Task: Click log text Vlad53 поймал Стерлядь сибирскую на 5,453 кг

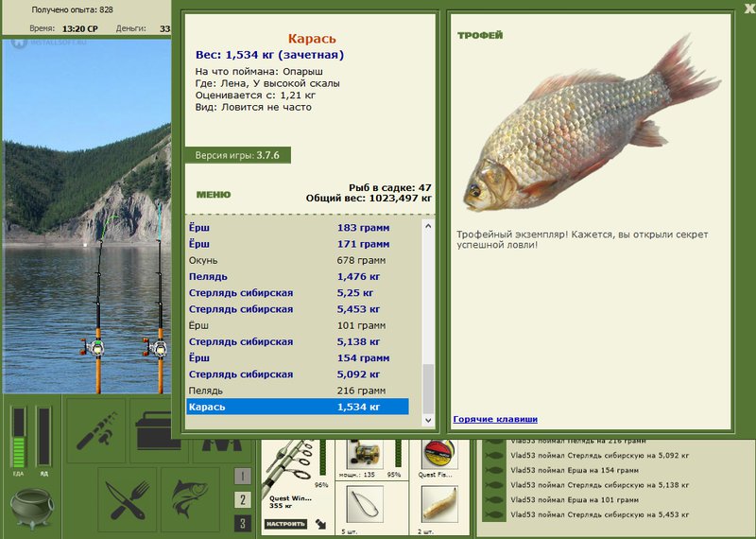Action: click(x=599, y=514)
